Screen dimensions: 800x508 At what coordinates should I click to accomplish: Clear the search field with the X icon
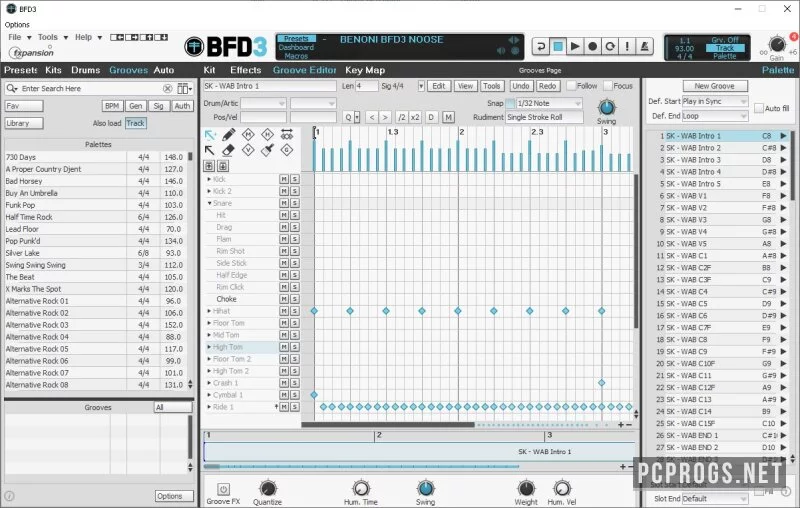coord(167,89)
